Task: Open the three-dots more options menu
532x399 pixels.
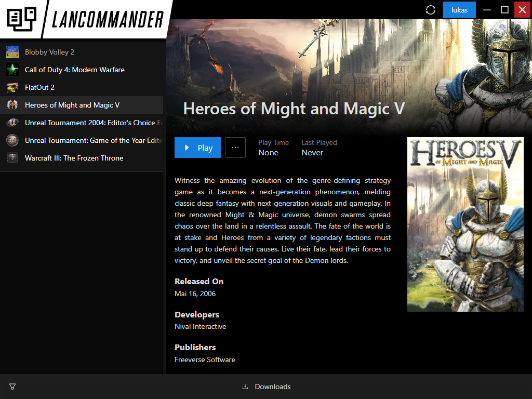Action: [x=235, y=148]
